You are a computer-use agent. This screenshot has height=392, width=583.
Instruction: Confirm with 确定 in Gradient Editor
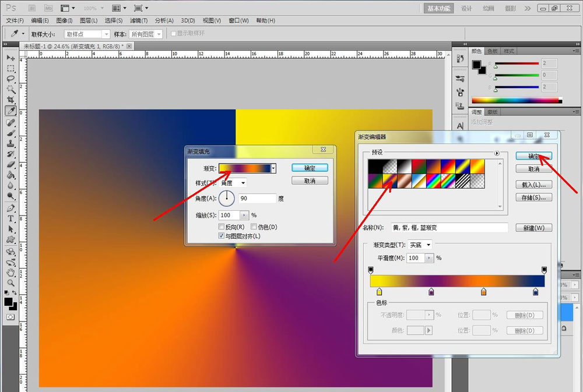tap(533, 156)
